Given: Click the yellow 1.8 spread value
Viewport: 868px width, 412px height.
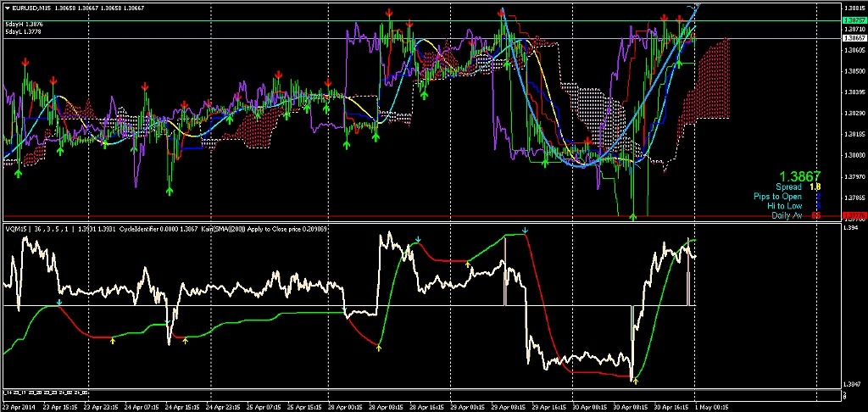Looking at the screenshot, I should tap(815, 187).
